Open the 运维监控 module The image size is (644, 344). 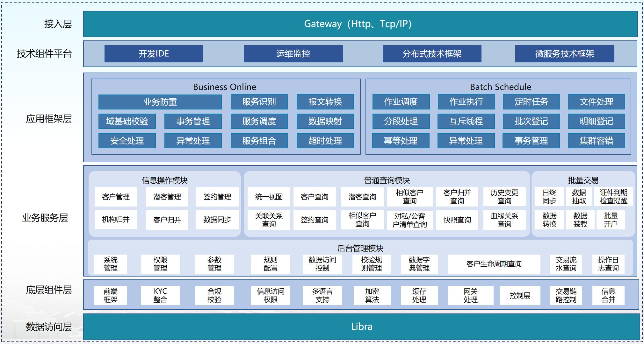tap(293, 54)
